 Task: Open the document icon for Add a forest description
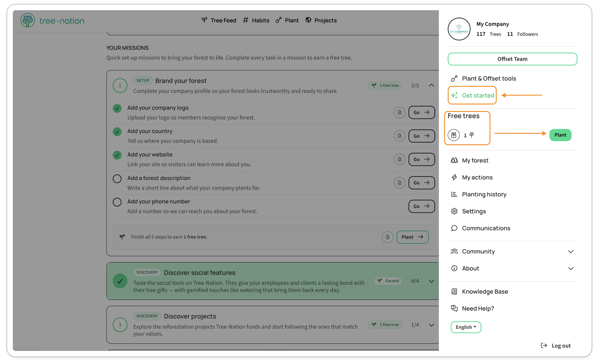click(x=399, y=183)
